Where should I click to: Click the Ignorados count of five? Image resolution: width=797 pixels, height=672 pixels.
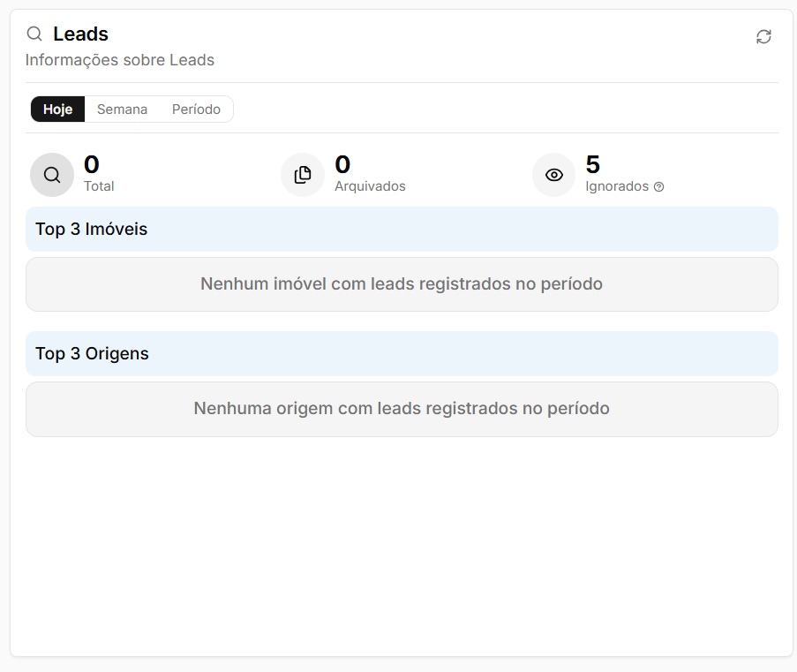coord(592,164)
